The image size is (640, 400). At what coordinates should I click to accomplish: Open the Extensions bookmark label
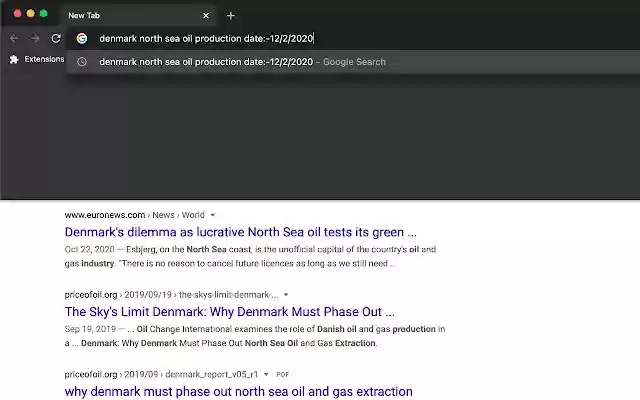tap(44, 59)
